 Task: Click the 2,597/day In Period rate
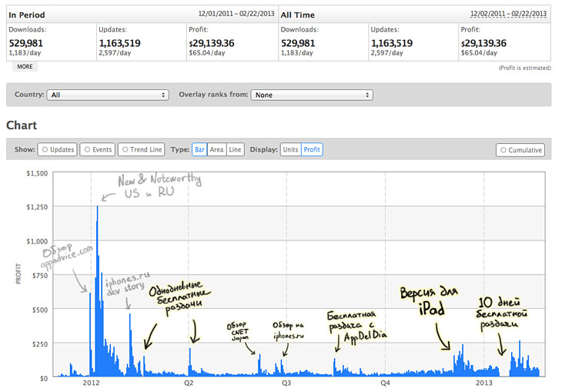115,52
